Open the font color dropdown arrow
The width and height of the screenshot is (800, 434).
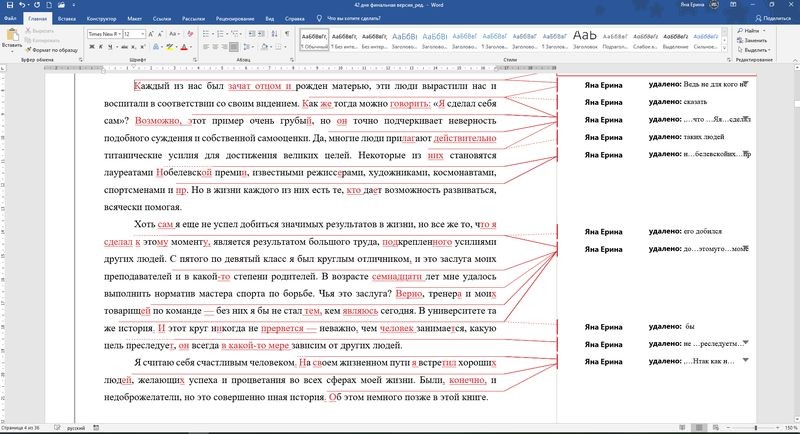[191, 47]
